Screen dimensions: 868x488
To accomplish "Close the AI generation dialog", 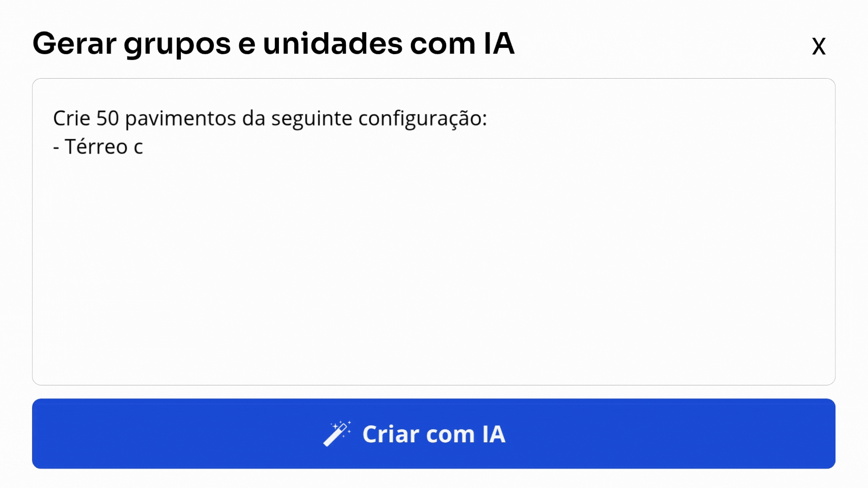I will 818,46.
